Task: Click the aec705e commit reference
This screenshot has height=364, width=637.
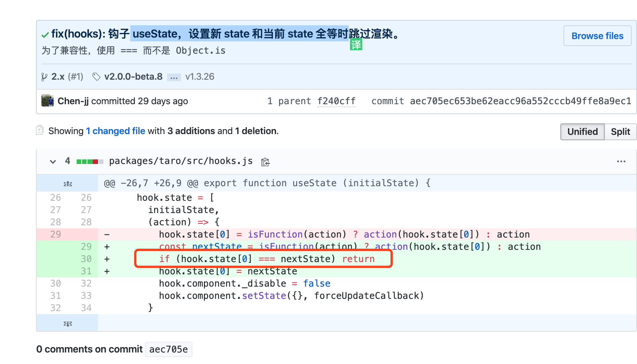Action: coord(168,349)
